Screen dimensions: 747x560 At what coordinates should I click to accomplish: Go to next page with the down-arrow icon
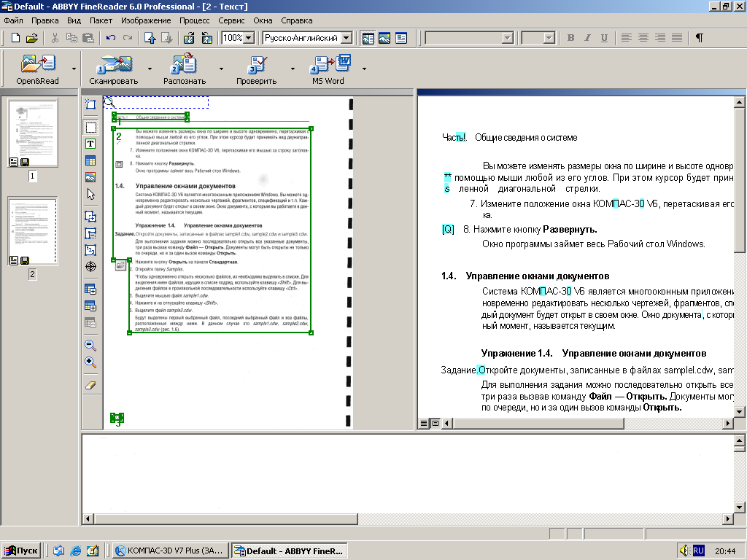click(167, 38)
